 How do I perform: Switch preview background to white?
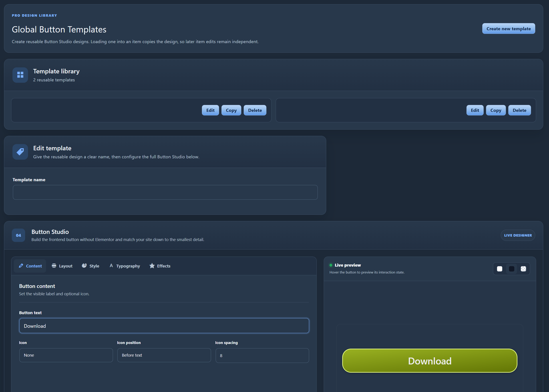[500, 269]
